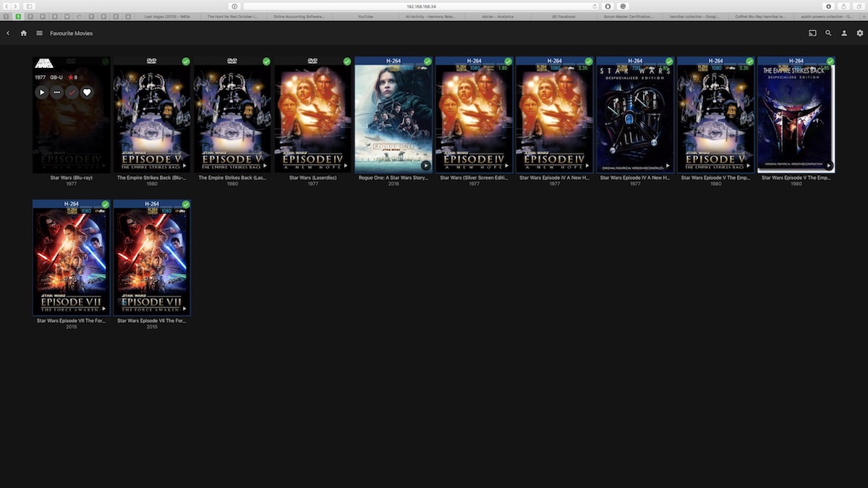Click the Favourite Movies page heading

(x=71, y=33)
